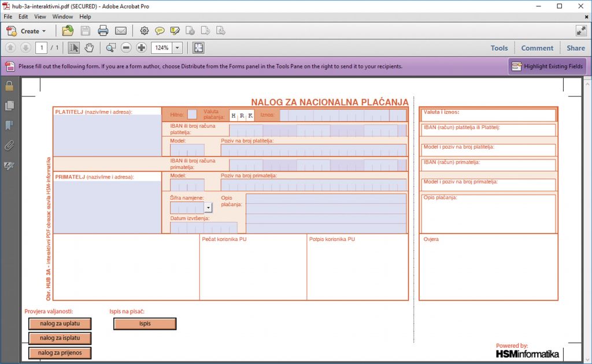The width and height of the screenshot is (592, 364).
Task: Click the 'nalog za uplatu' button
Action: point(60,323)
